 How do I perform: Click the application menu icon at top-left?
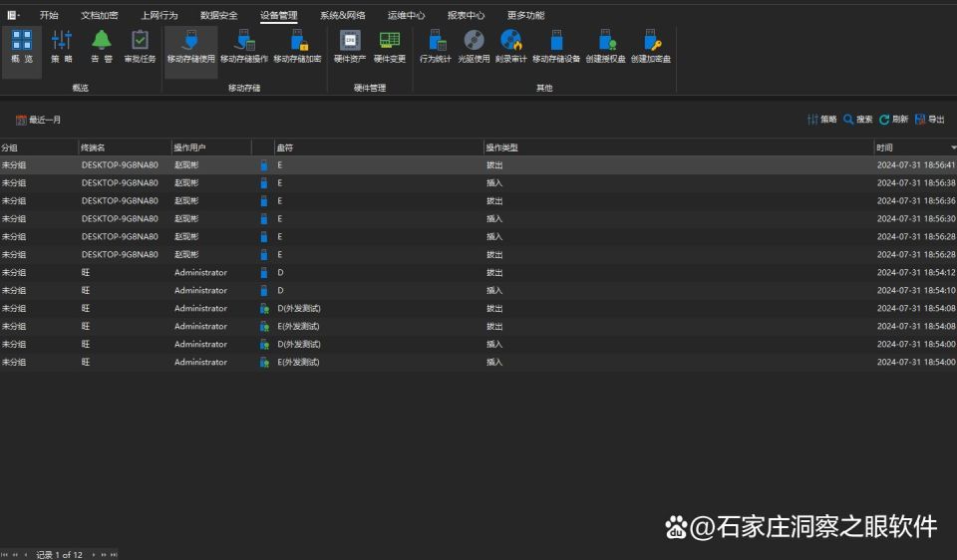13,15
